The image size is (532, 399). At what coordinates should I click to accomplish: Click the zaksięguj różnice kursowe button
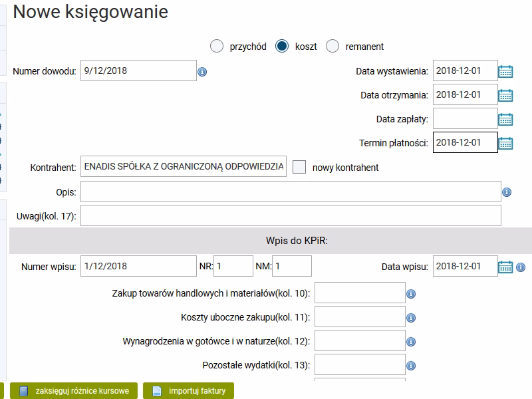click(73, 391)
